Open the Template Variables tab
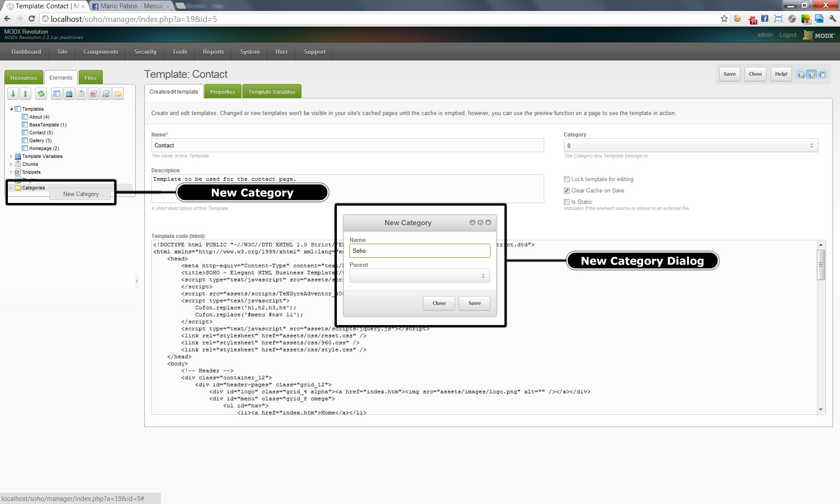Viewport: 840px width, 504px height. (272, 91)
